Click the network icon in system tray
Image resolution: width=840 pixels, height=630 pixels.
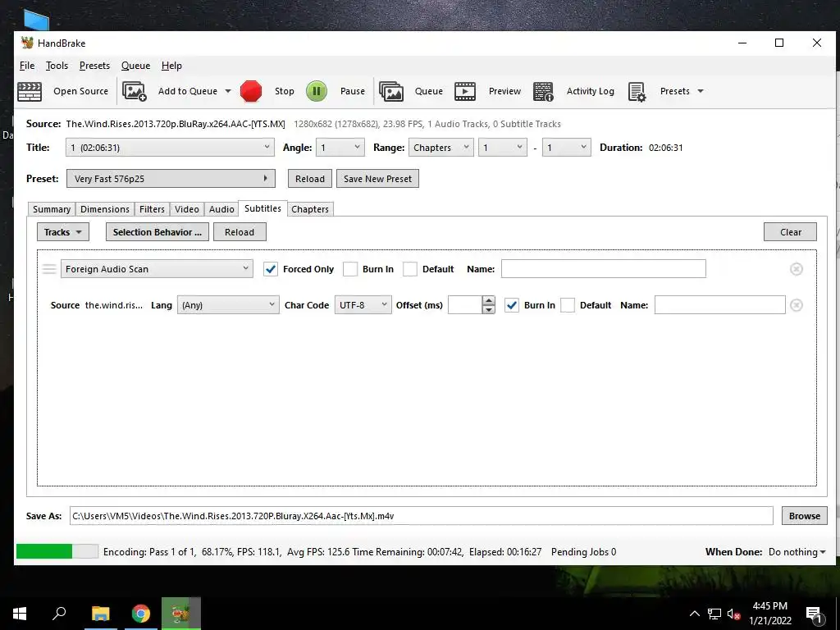click(714, 614)
